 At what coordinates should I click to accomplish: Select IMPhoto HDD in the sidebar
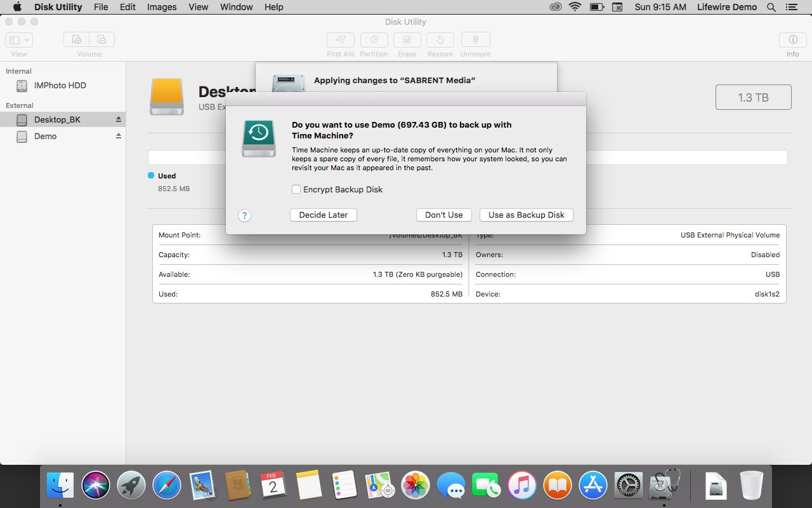pos(63,85)
